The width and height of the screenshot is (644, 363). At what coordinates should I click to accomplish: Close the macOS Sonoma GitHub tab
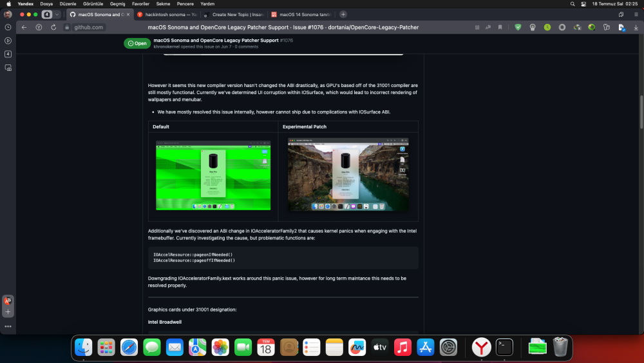(128, 14)
